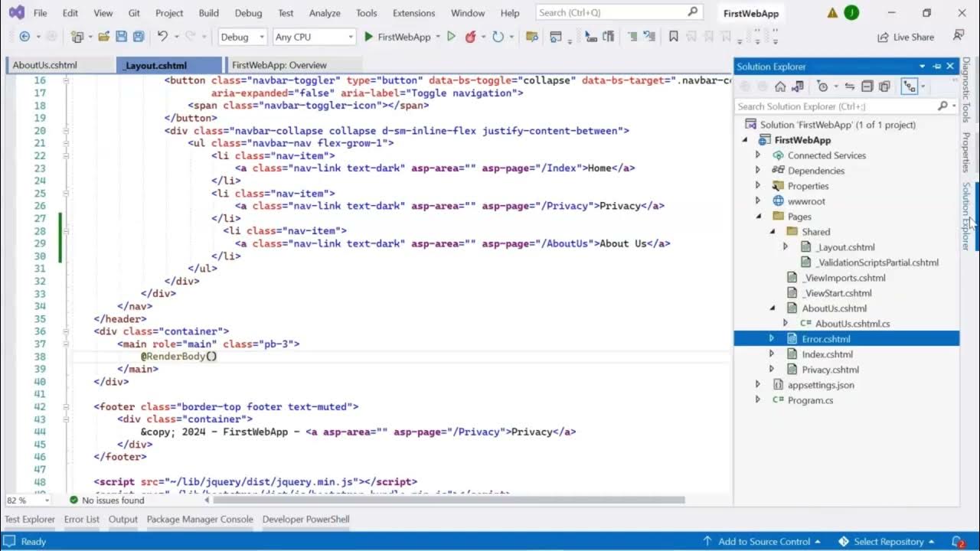The height and width of the screenshot is (551, 980).
Task: Click the Uncomment Selected Lines icon
Action: [650, 37]
